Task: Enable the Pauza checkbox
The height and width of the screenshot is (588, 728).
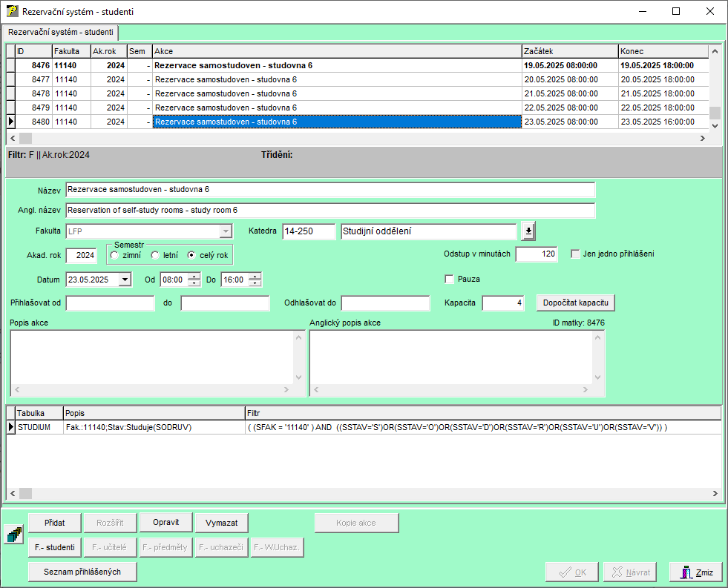Action: coord(449,279)
